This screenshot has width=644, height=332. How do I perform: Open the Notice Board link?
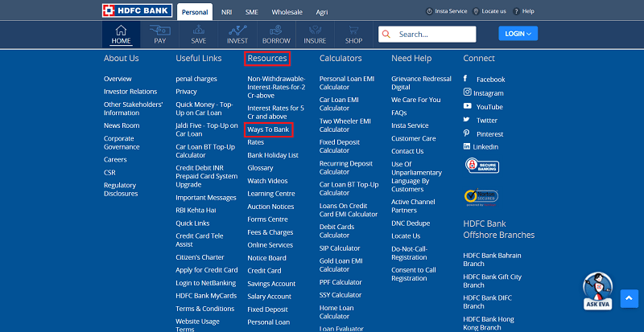pos(266,258)
